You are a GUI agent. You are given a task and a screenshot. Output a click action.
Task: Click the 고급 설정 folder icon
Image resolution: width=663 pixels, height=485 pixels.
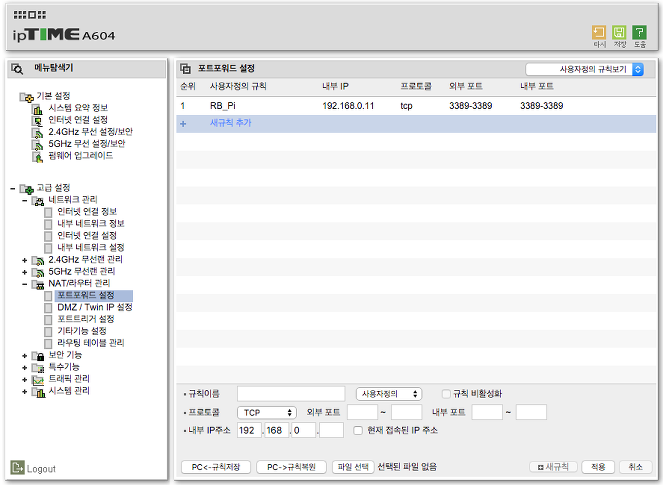click(x=27, y=189)
